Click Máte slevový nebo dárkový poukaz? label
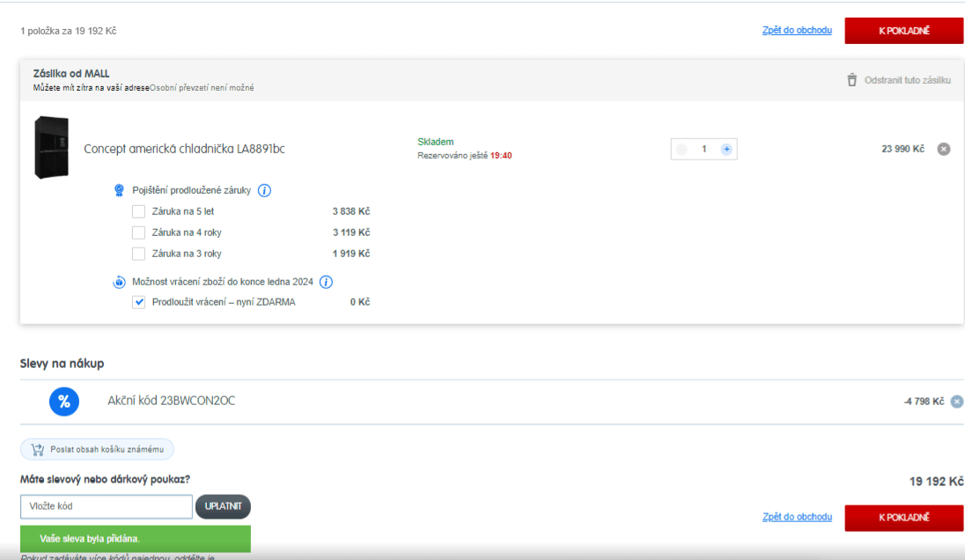Screen dimensions: 965x560 click(106, 479)
